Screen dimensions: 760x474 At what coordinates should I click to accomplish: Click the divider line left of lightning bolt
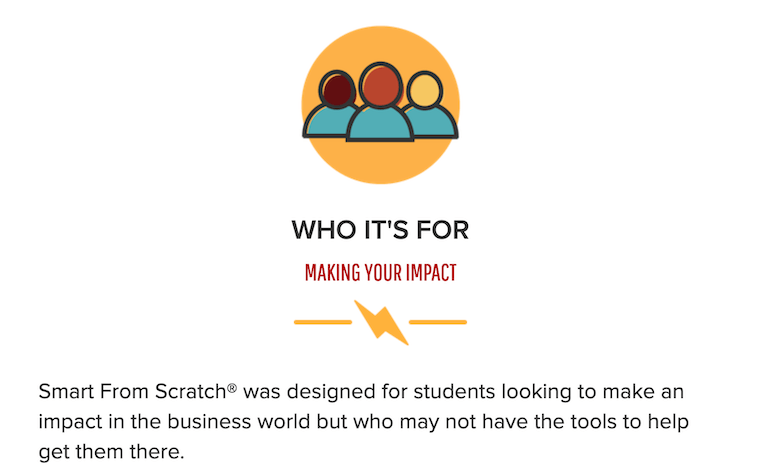click(322, 322)
